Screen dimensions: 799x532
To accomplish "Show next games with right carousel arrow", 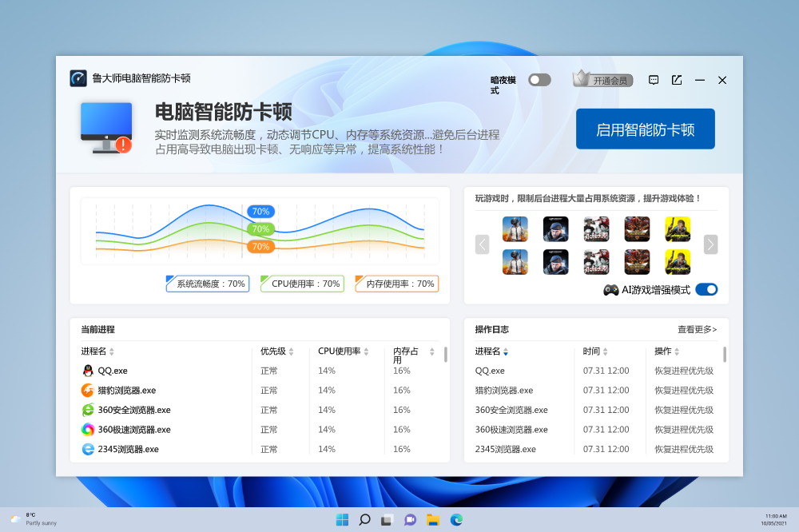I will pos(710,244).
